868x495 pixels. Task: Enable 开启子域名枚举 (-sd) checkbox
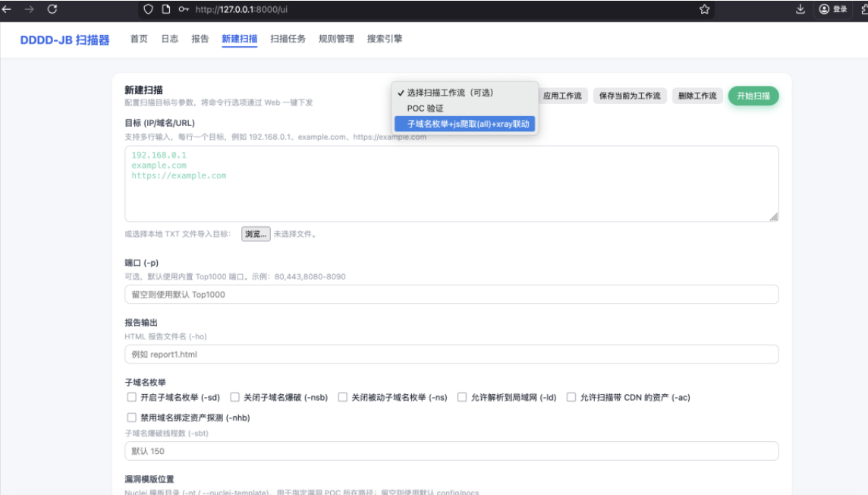pyautogui.click(x=132, y=396)
